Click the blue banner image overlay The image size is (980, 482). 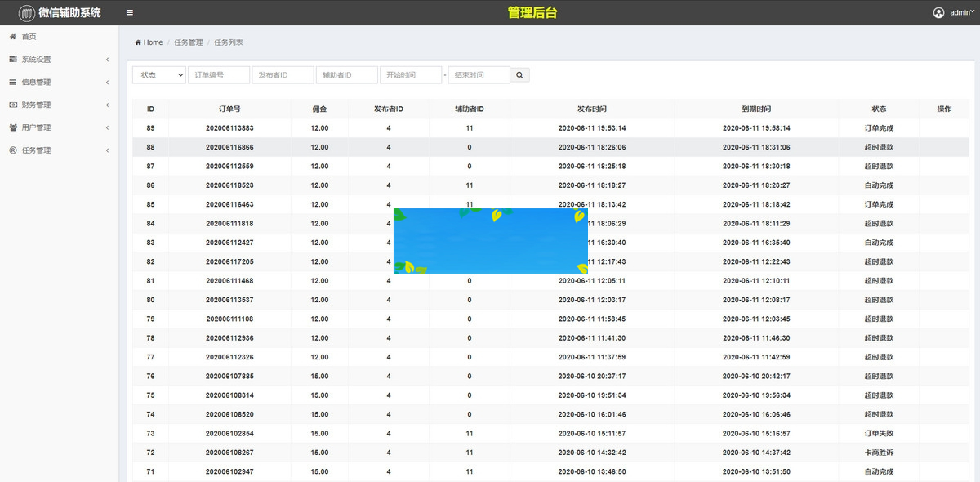(491, 241)
